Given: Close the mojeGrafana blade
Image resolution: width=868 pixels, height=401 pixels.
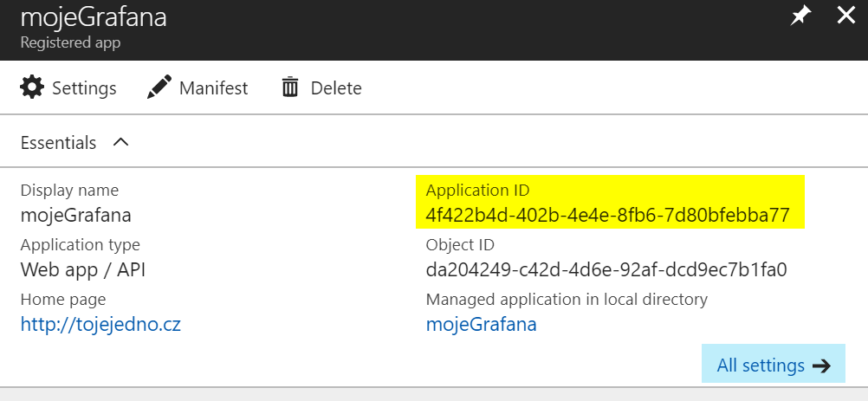Looking at the screenshot, I should click(x=845, y=16).
